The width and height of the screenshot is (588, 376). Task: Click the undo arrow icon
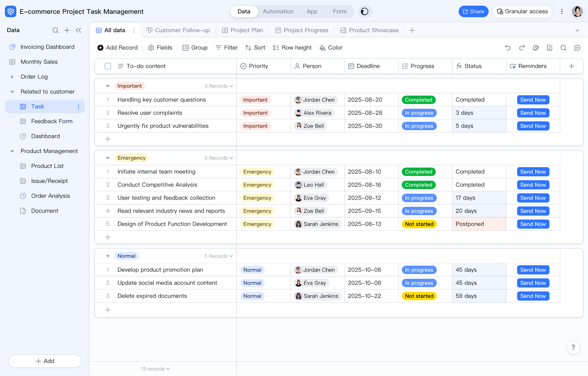(x=508, y=48)
